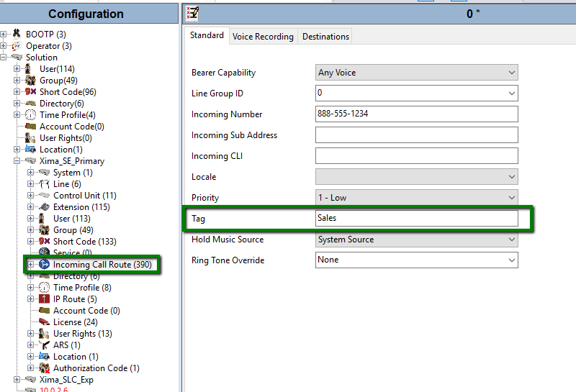Collapse the Solution node
Image resolution: width=576 pixels, height=392 pixels.
pos(4,58)
